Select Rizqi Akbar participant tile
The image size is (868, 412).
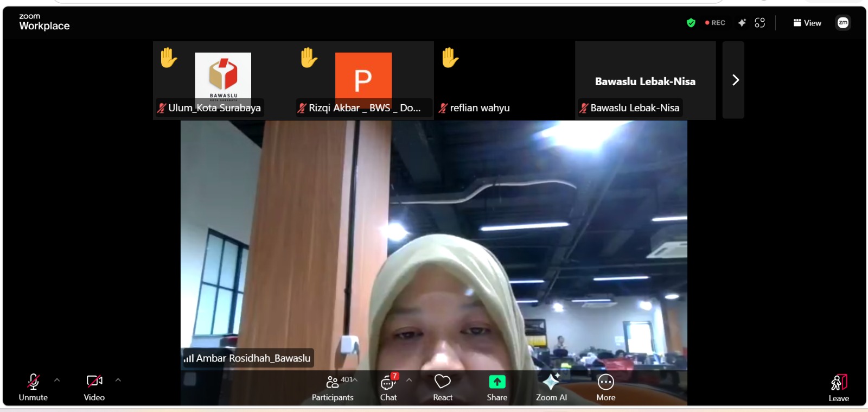tap(363, 80)
